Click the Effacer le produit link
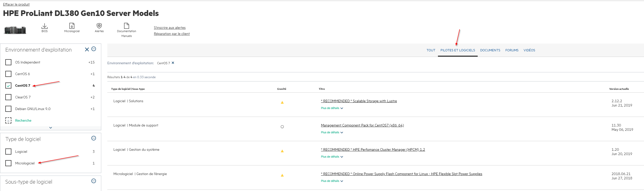 click(x=16, y=4)
